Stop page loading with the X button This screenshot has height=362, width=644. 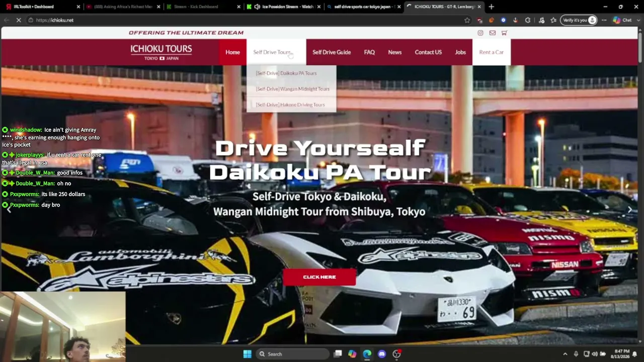19,20
